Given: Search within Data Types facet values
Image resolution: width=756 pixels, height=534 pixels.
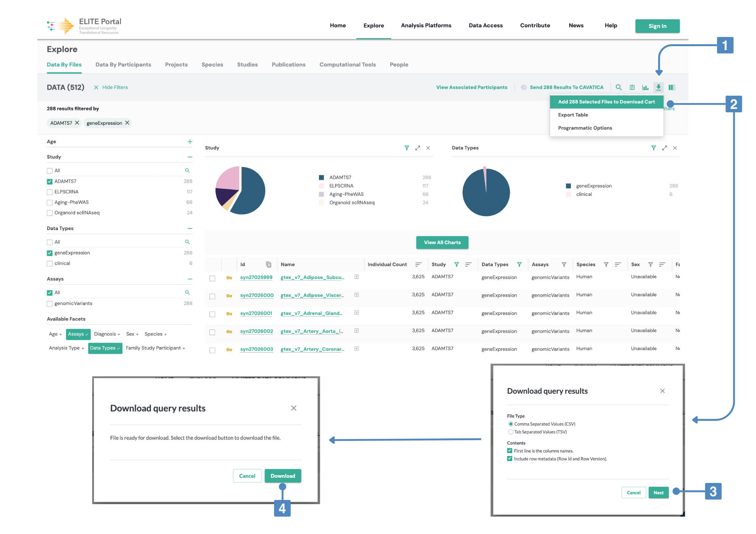Looking at the screenshot, I should click(187, 242).
